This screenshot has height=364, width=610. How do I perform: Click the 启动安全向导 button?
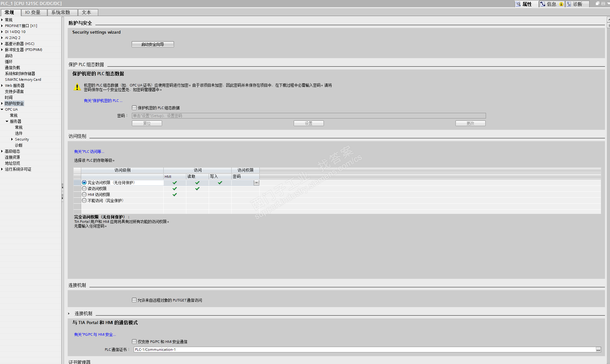pos(153,44)
